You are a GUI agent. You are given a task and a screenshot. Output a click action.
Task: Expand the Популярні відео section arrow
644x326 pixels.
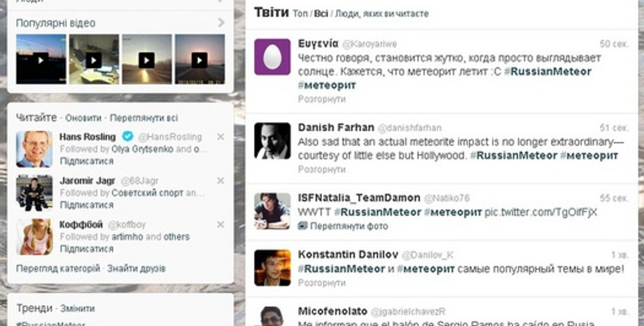click(221, 23)
